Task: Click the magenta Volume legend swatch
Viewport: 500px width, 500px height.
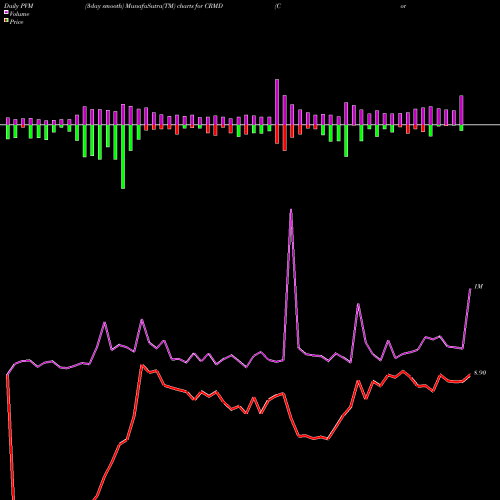Action: [6, 12]
